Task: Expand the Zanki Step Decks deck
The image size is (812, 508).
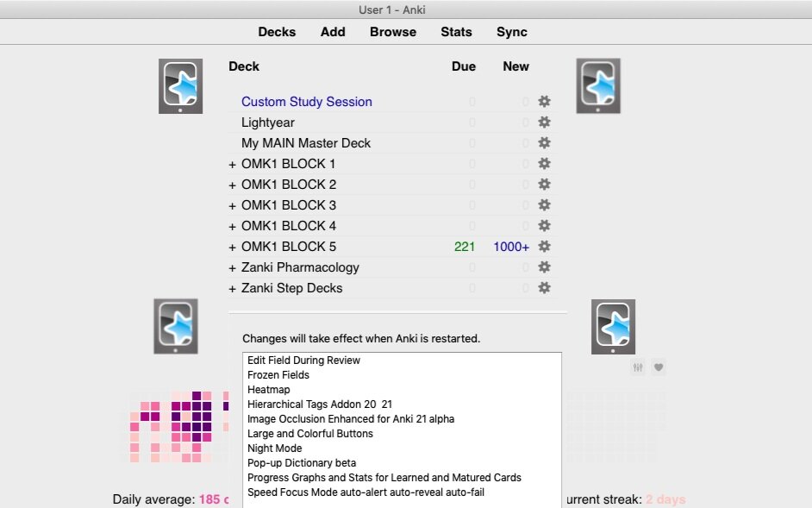Action: point(232,289)
